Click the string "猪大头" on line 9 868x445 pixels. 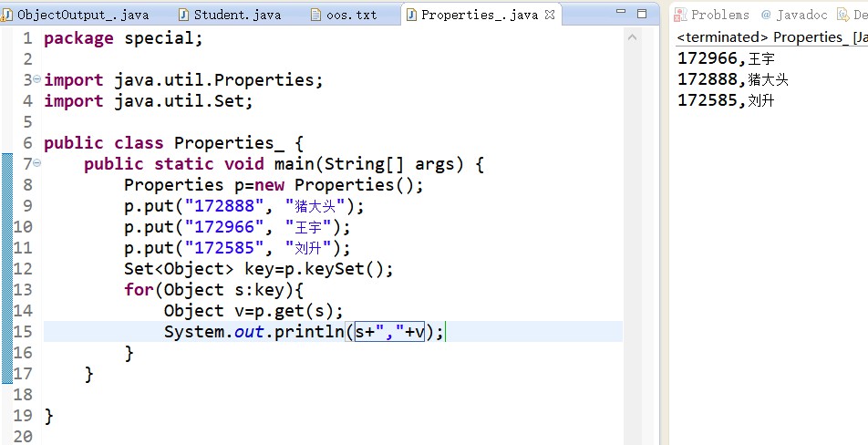click(315, 206)
